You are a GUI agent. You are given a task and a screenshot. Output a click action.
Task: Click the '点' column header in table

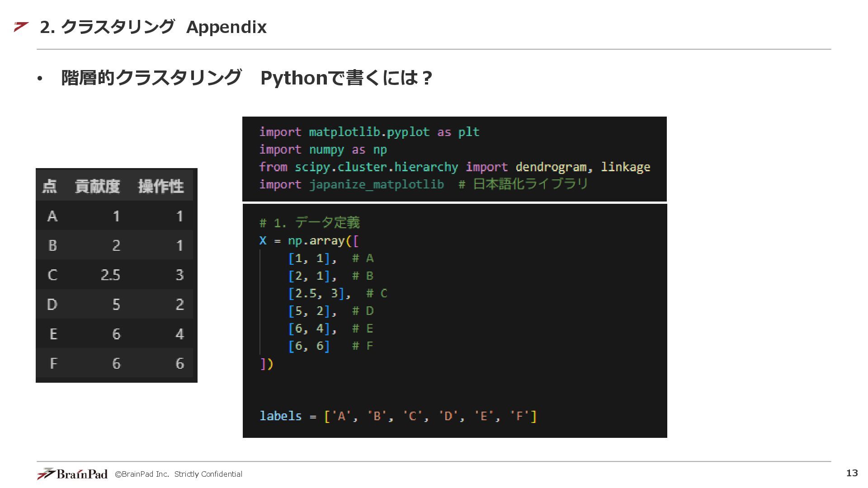50,186
